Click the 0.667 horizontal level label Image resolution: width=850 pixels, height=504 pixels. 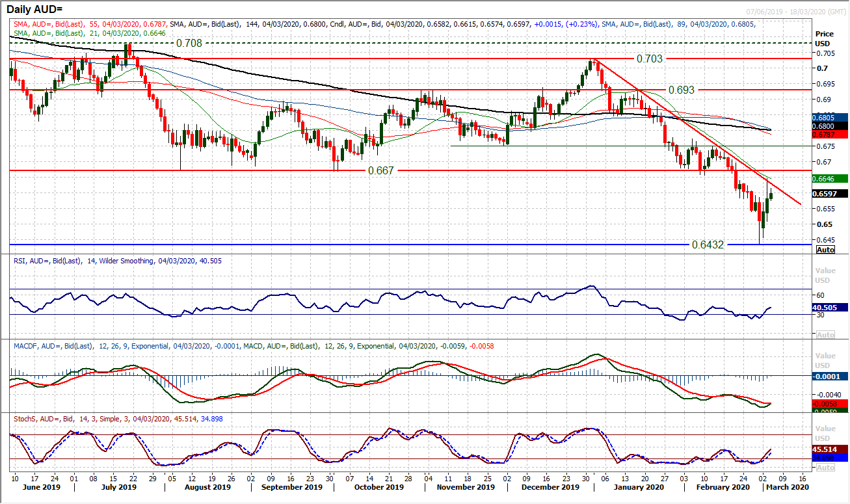pyautogui.click(x=382, y=170)
